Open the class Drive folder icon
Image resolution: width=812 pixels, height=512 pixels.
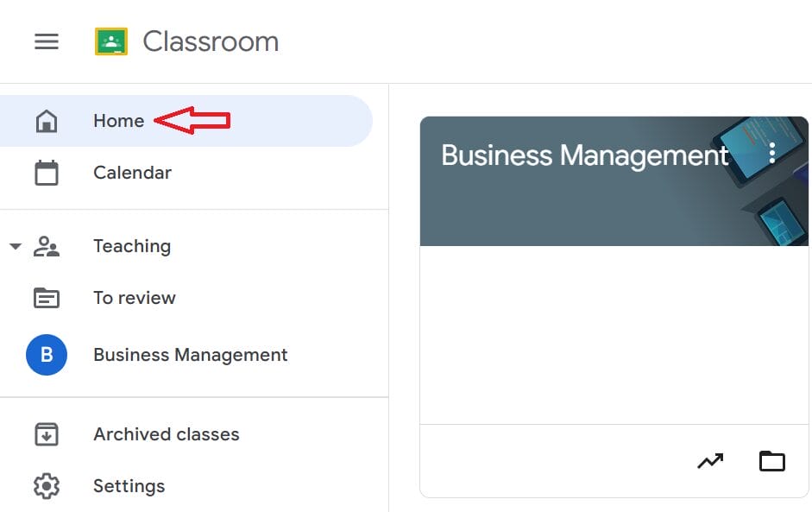pos(772,461)
